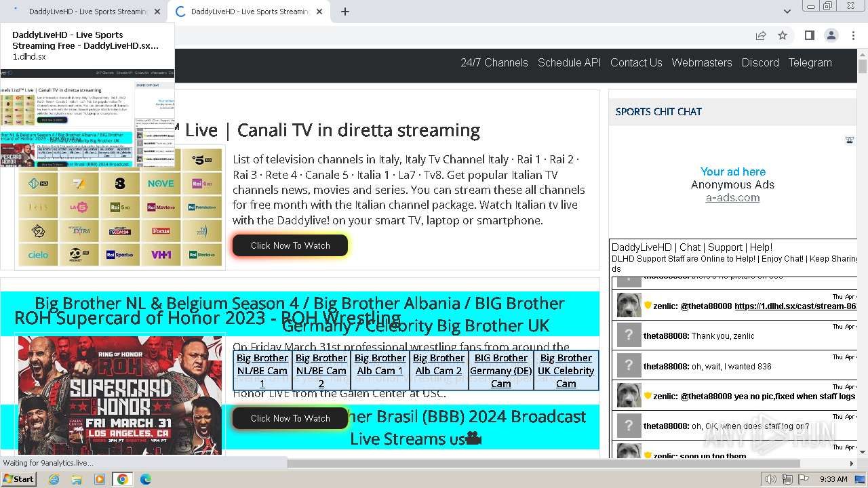Image resolution: width=868 pixels, height=488 pixels.
Task: Open the Schedule API page
Action: pyautogui.click(x=569, y=62)
